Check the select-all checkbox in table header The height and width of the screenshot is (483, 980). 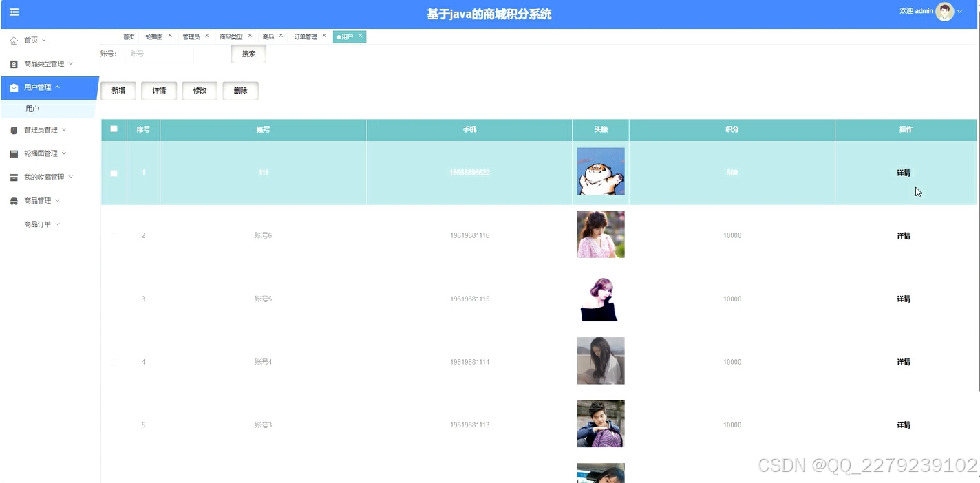[x=114, y=129]
